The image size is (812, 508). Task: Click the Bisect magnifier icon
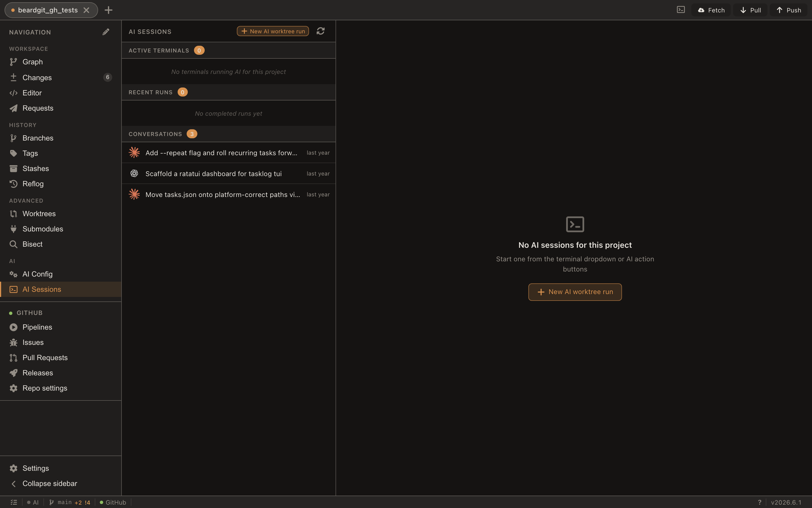click(x=14, y=244)
